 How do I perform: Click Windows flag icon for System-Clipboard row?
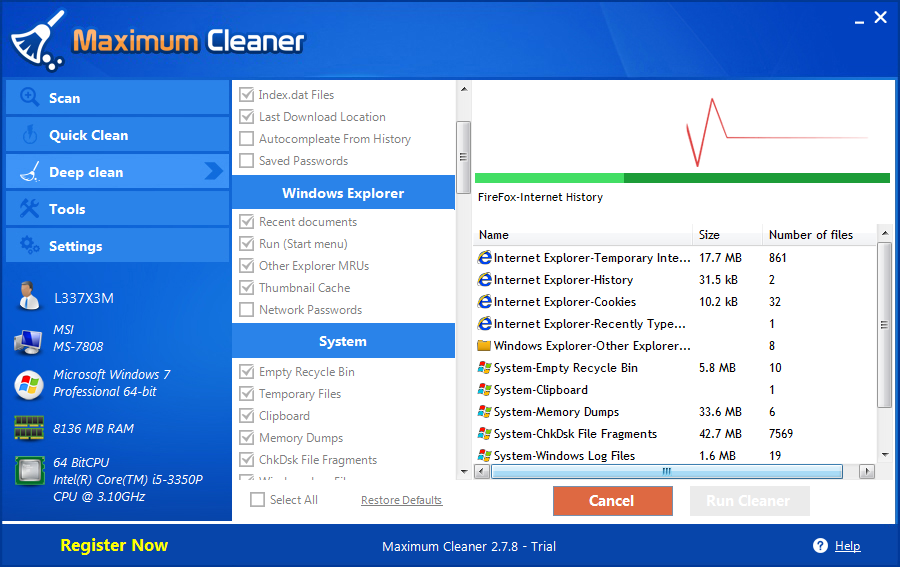tap(484, 390)
